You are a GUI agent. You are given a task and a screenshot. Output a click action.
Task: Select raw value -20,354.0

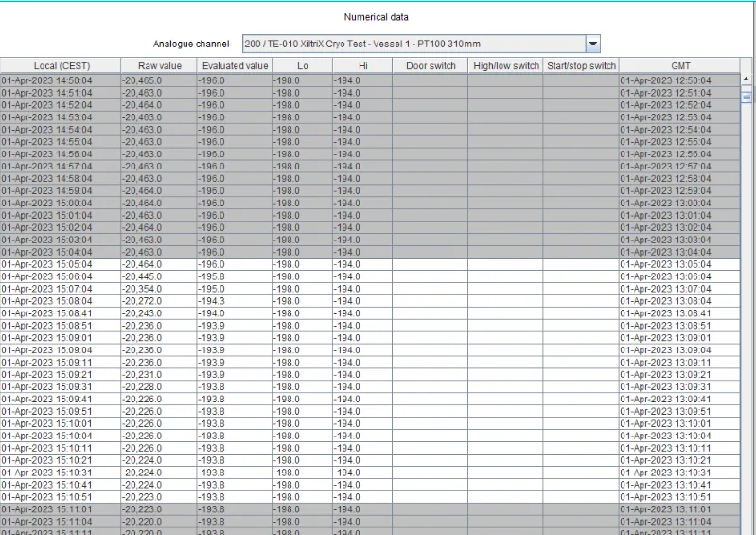(x=142, y=289)
